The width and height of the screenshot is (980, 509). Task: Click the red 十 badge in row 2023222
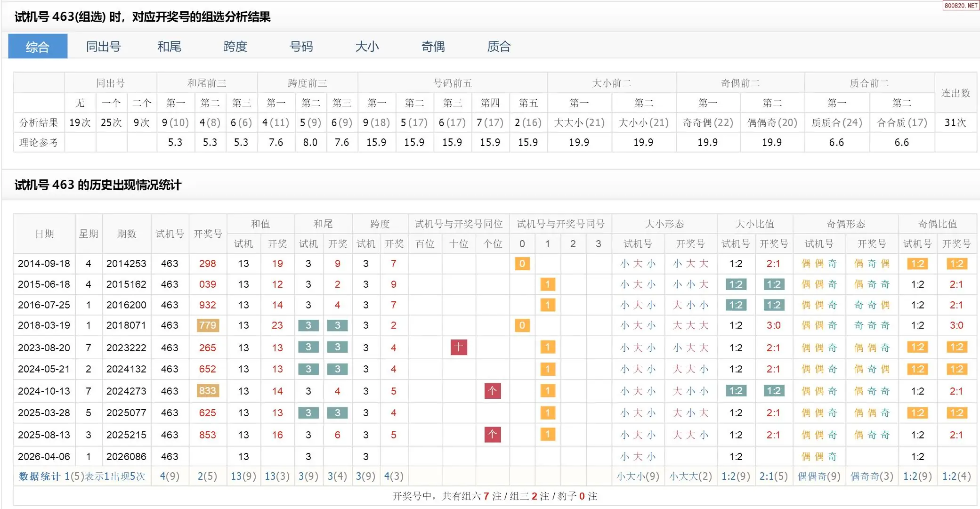[459, 347]
